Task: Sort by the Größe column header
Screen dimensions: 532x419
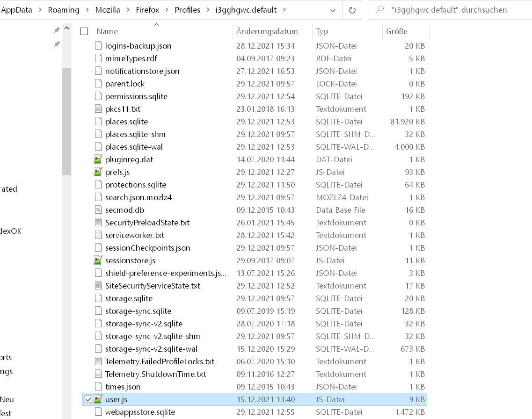Action: tap(397, 31)
